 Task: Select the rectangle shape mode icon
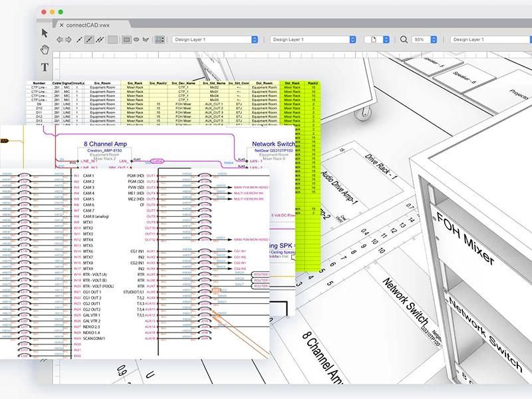[x=126, y=40]
